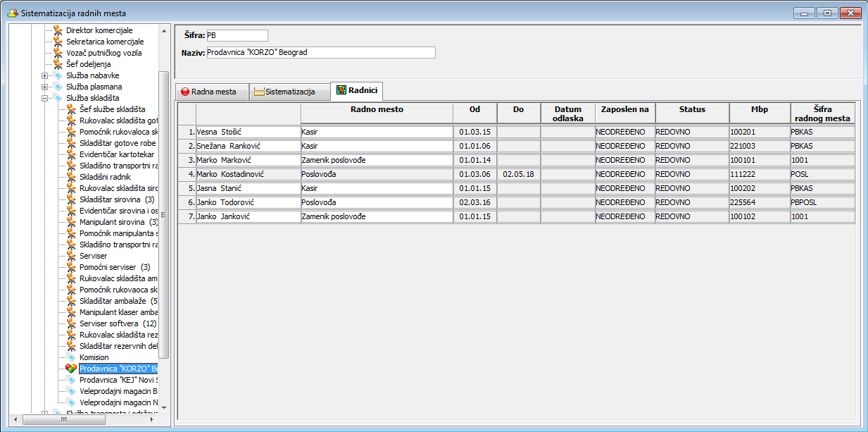Click the Prodavnica KEJ tag icon

coord(71,380)
